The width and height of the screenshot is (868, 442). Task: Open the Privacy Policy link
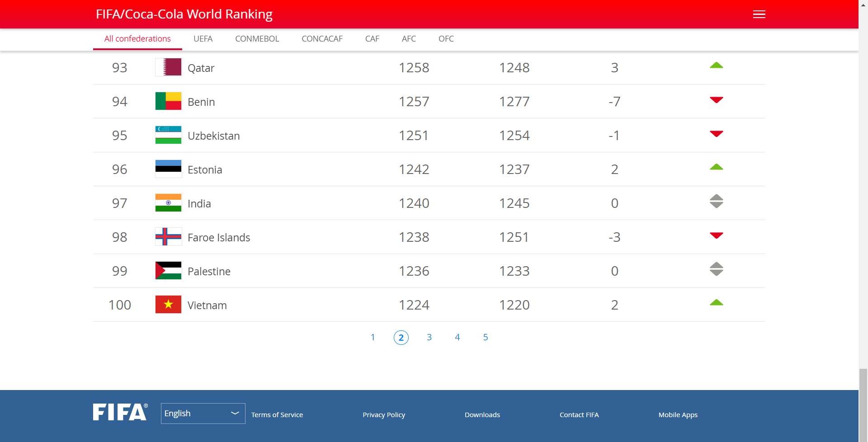pyautogui.click(x=383, y=414)
